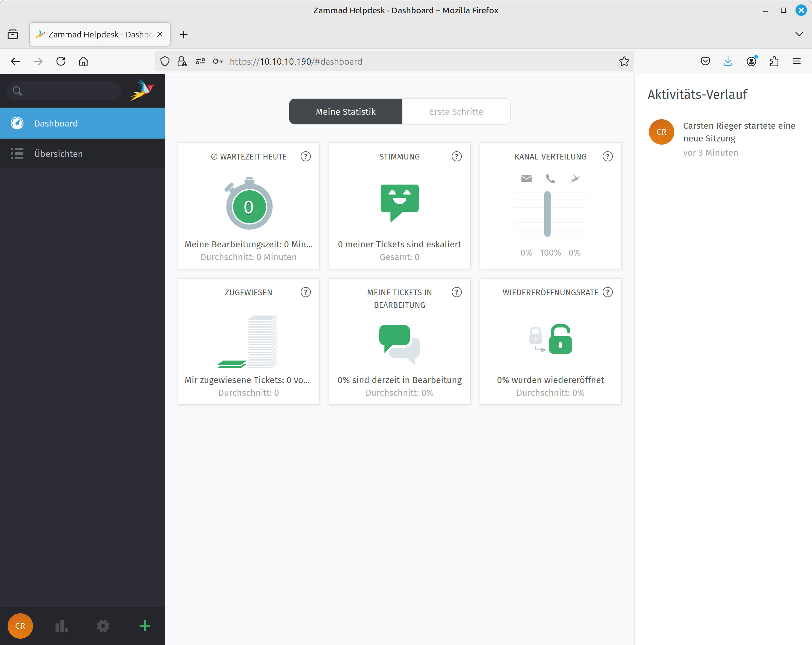Show help for Wartezeit Heute card
This screenshot has width=812, height=645.
pos(305,156)
